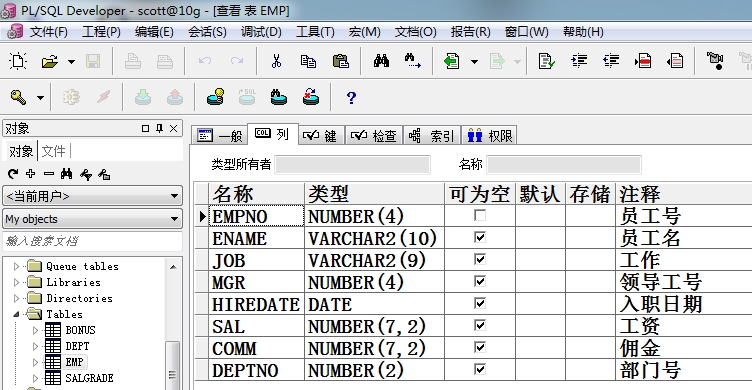Toggle nullable checkbox for COMM row
Image resolution: width=752 pixels, height=390 pixels.
pyautogui.click(x=480, y=347)
